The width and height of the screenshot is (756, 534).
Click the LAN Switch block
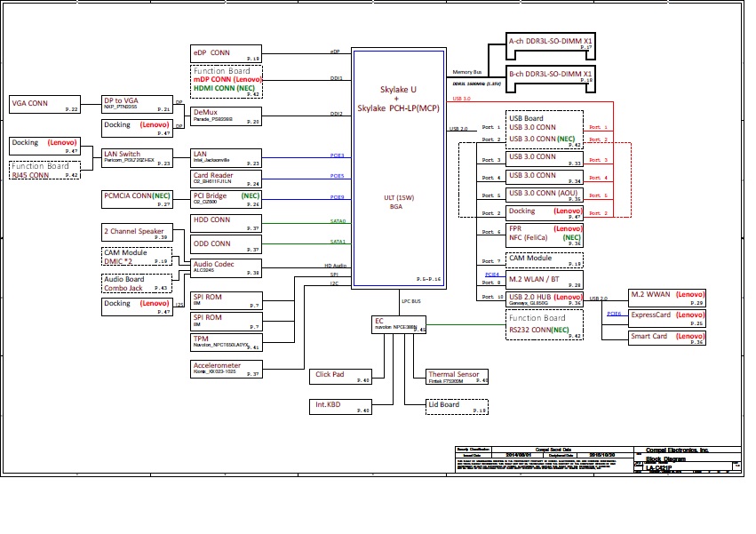pyautogui.click(x=136, y=157)
